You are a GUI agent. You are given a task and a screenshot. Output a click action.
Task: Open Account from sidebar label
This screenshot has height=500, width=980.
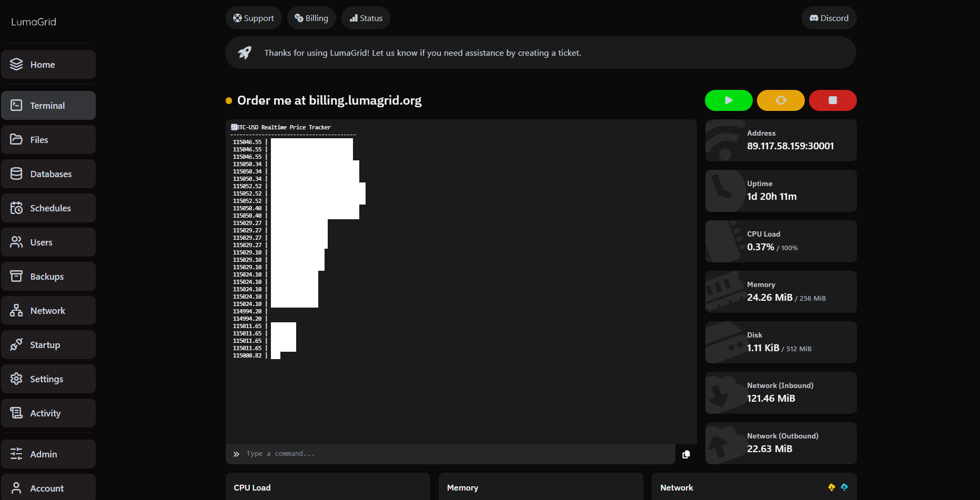(x=47, y=488)
